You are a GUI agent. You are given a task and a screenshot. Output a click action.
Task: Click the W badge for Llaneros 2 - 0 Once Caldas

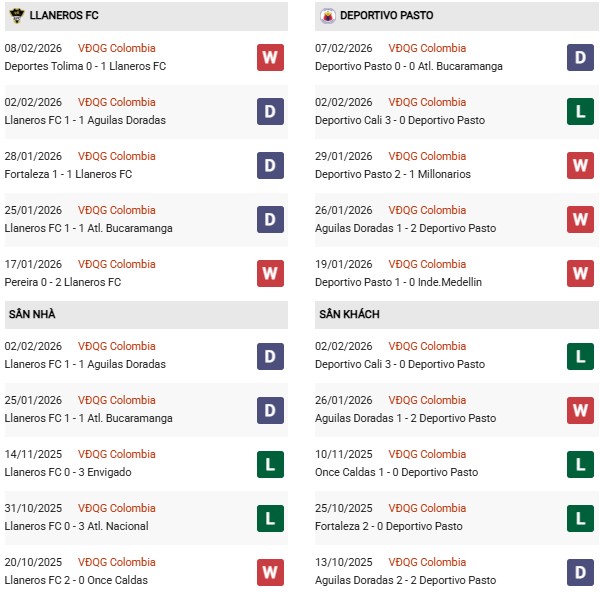click(x=270, y=571)
